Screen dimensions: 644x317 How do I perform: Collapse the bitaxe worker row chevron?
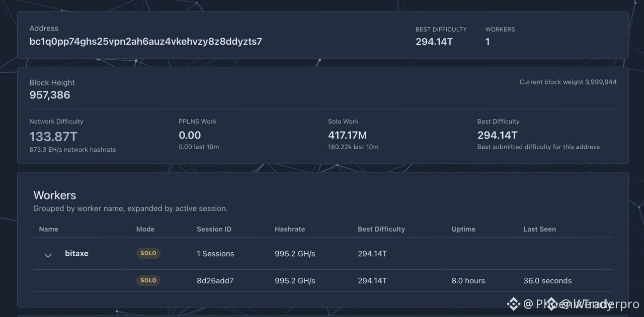48,255
